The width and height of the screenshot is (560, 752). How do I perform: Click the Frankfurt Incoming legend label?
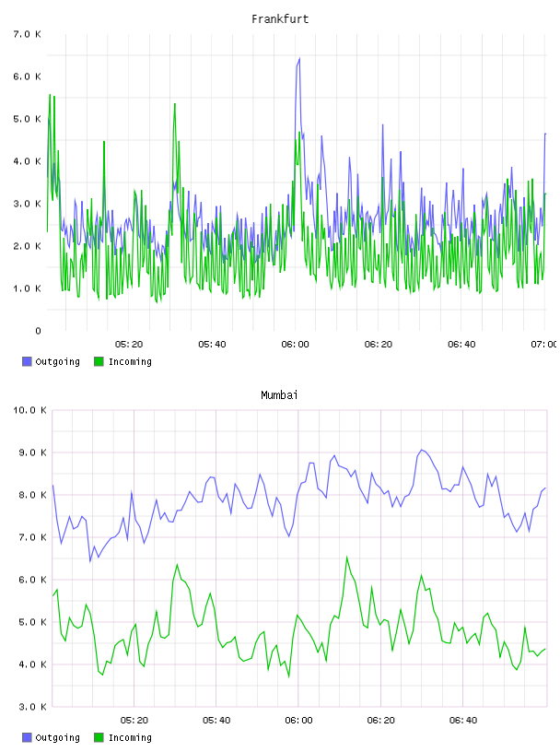click(130, 362)
